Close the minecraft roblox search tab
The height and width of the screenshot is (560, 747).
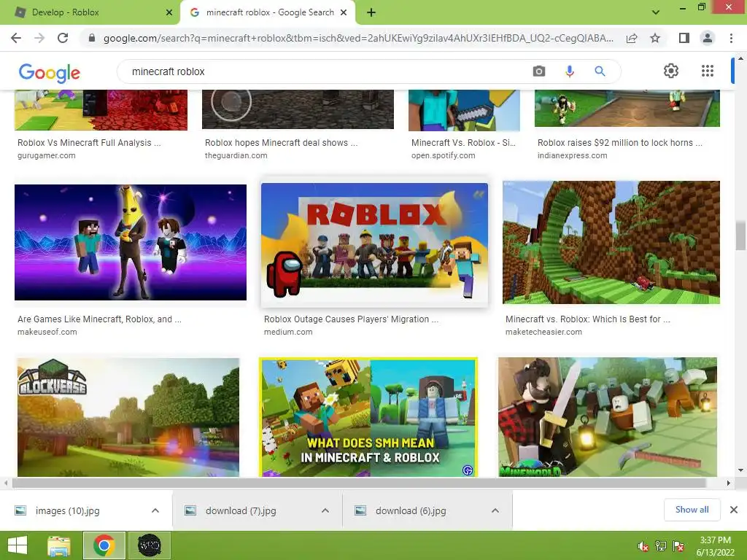[344, 12]
